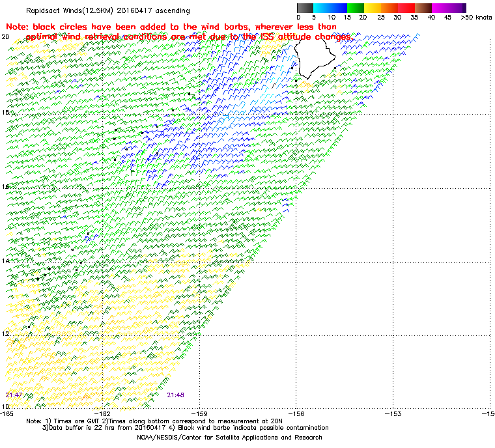The image size is (495, 448).
Task: Click the -165 longitude axis label
Action: tap(7, 413)
